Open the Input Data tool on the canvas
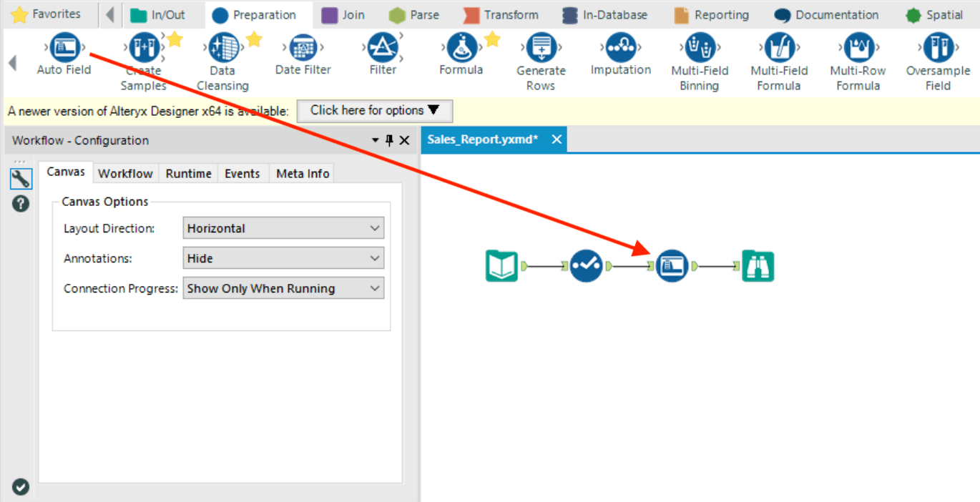Screen dimensions: 980x502 click(x=501, y=265)
